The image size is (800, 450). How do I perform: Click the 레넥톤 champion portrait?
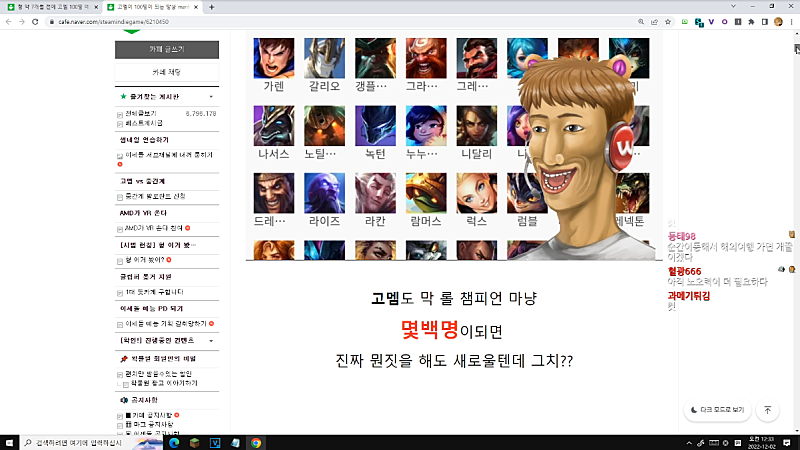pos(633,193)
